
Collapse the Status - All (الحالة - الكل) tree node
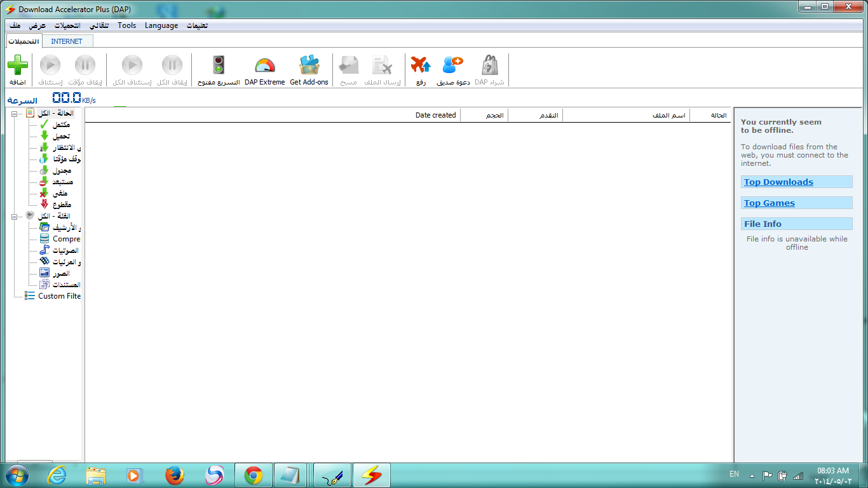click(14, 113)
